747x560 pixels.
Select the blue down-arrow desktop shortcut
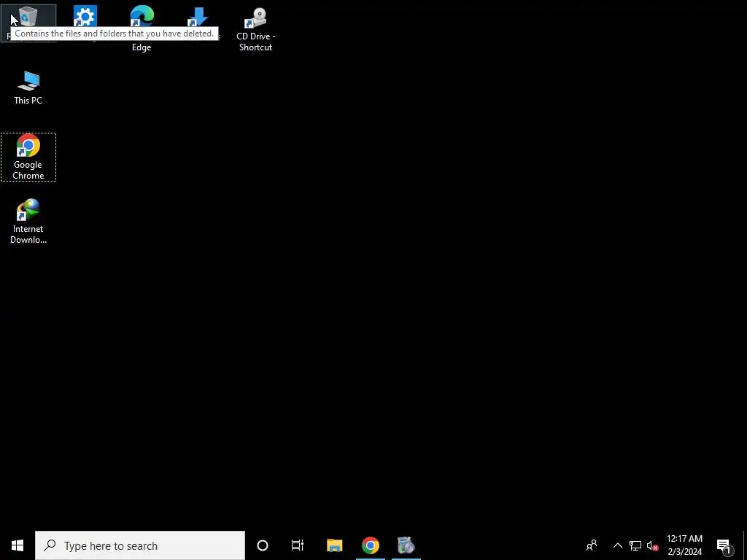click(198, 17)
